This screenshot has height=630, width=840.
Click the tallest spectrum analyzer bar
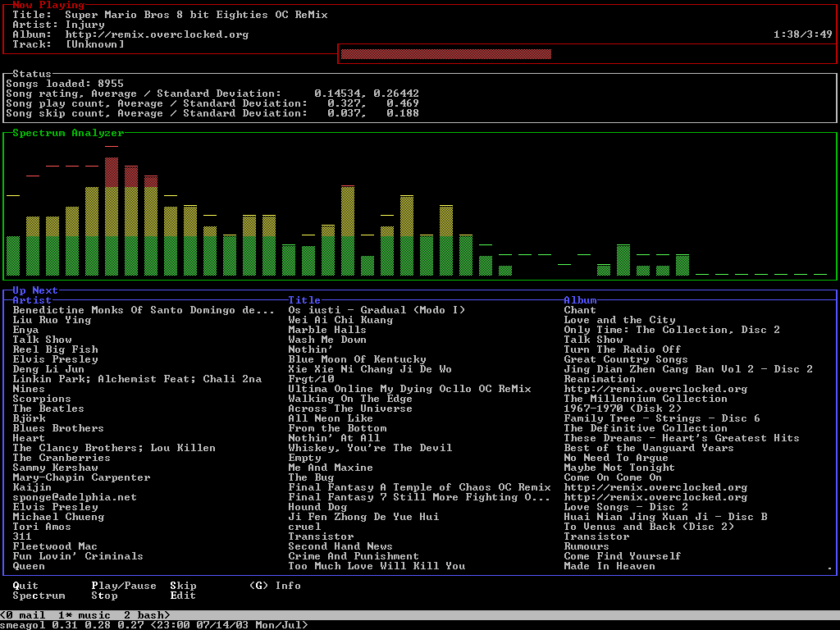click(112, 217)
